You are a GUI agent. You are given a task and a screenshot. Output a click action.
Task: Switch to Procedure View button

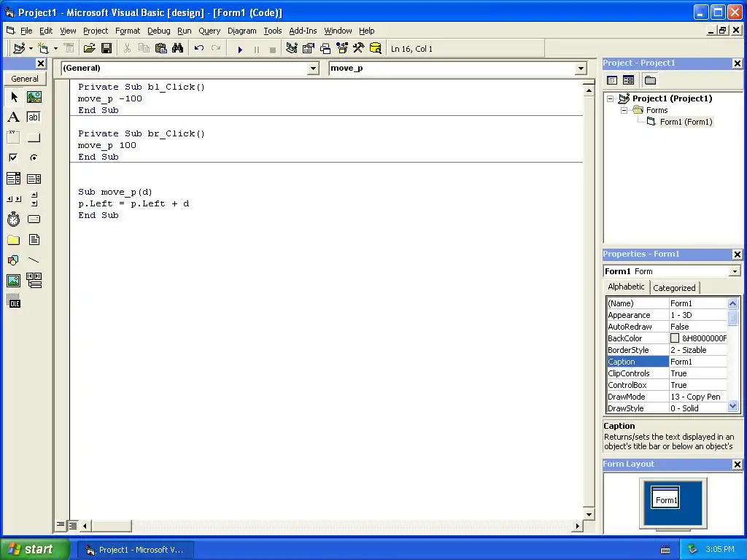point(61,525)
